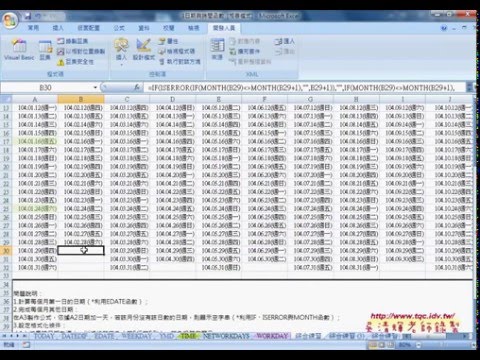Select cell A17 with green 104.01.16 date
This screenshot has height=360, width=480.
[35, 141]
